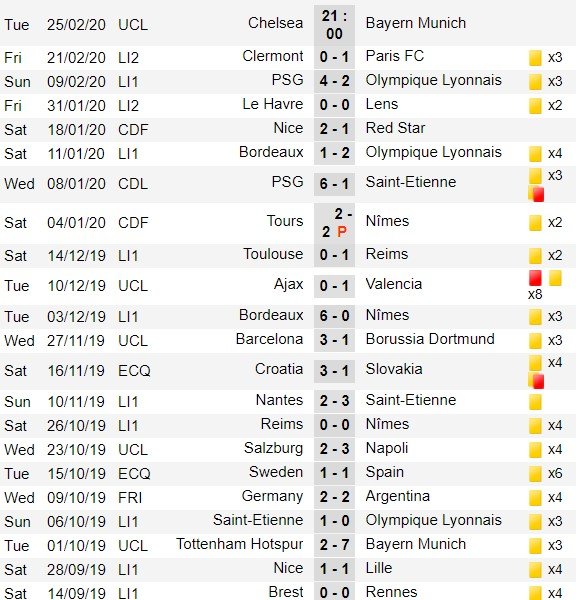This screenshot has height=600, width=576.
Task: Open the 2 - 7 Tottenham match score
Action: tap(334, 545)
